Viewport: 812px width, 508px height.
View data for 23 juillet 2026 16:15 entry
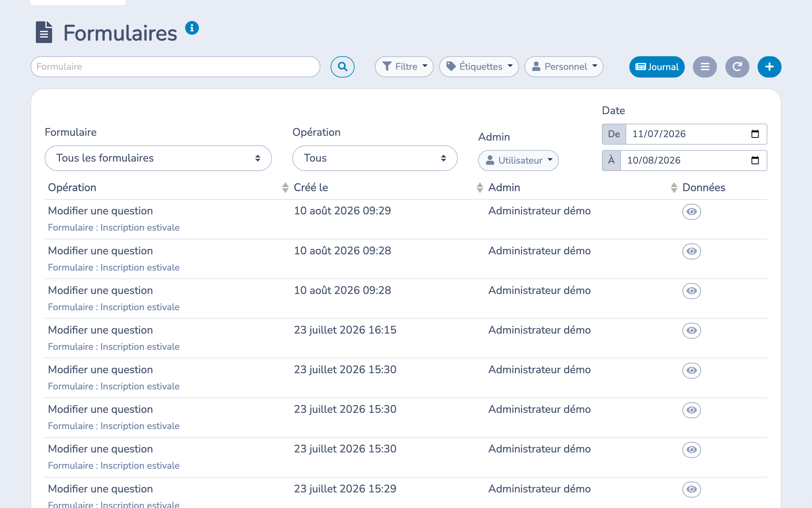[x=692, y=331]
